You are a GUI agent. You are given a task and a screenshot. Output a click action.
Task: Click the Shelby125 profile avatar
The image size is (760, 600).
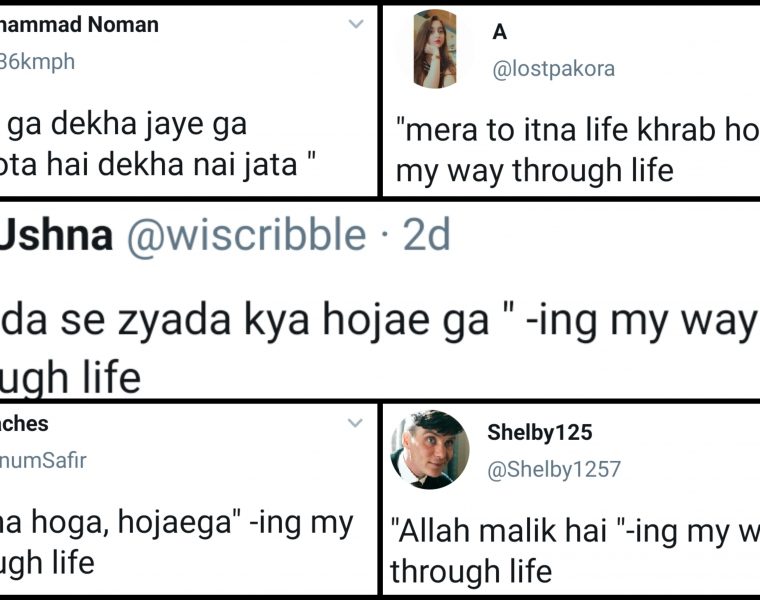point(430,450)
